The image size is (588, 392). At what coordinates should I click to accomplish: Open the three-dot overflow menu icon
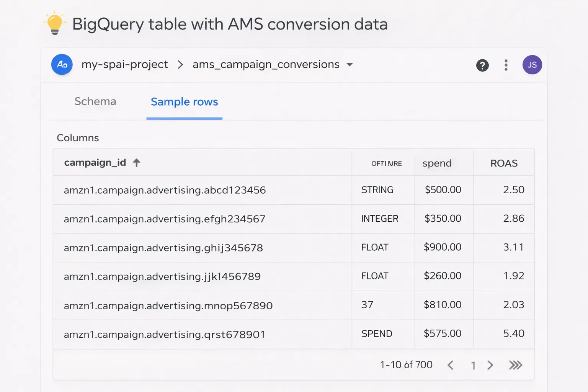(506, 65)
